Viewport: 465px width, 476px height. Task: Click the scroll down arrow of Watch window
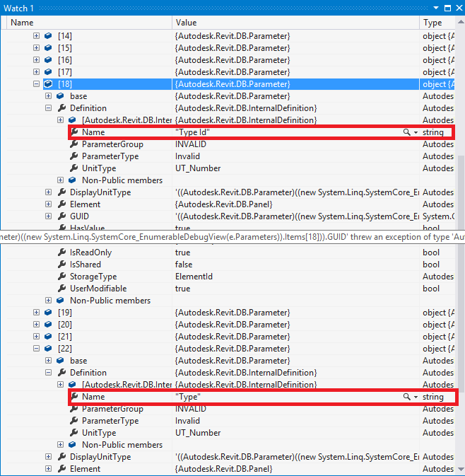(461, 469)
